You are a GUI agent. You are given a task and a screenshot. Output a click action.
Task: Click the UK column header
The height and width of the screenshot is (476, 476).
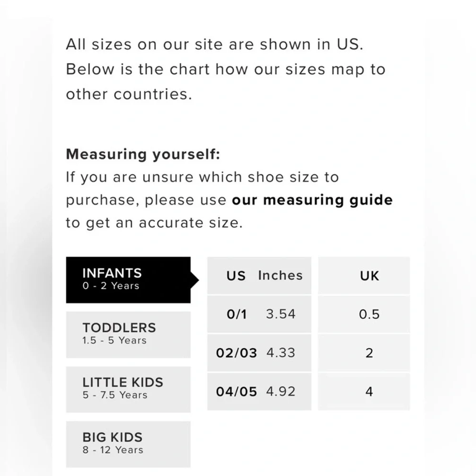pos(369,276)
